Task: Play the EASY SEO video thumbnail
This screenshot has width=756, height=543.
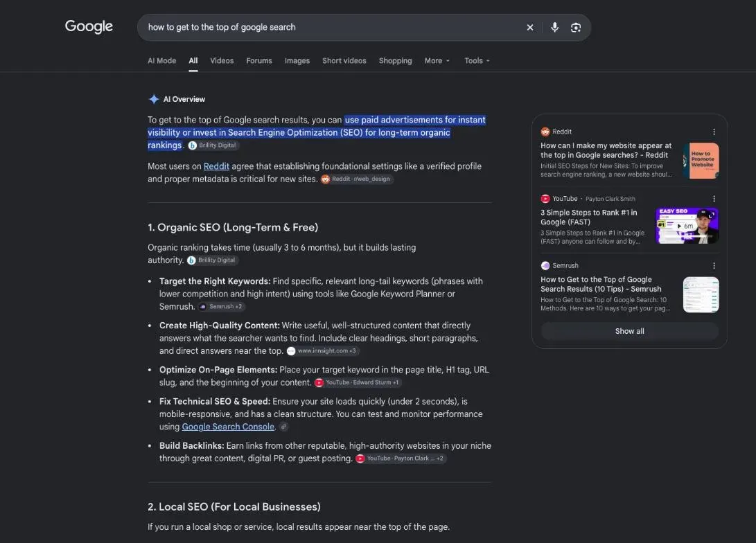Action: coord(687,226)
